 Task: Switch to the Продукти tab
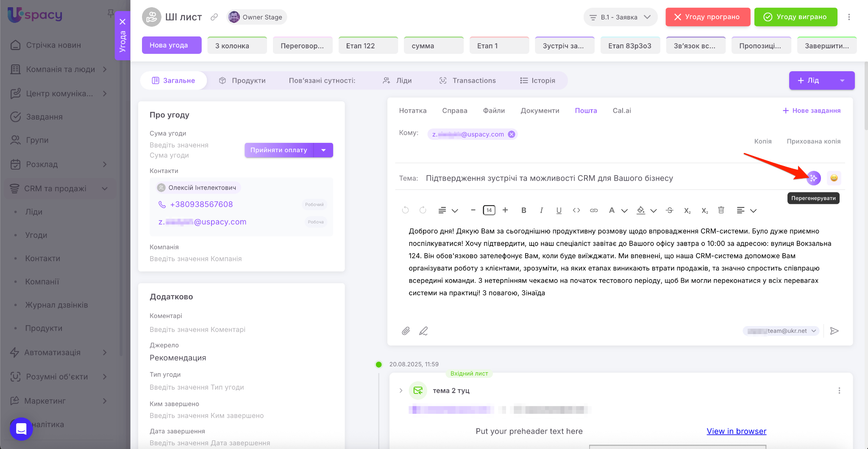pos(242,81)
